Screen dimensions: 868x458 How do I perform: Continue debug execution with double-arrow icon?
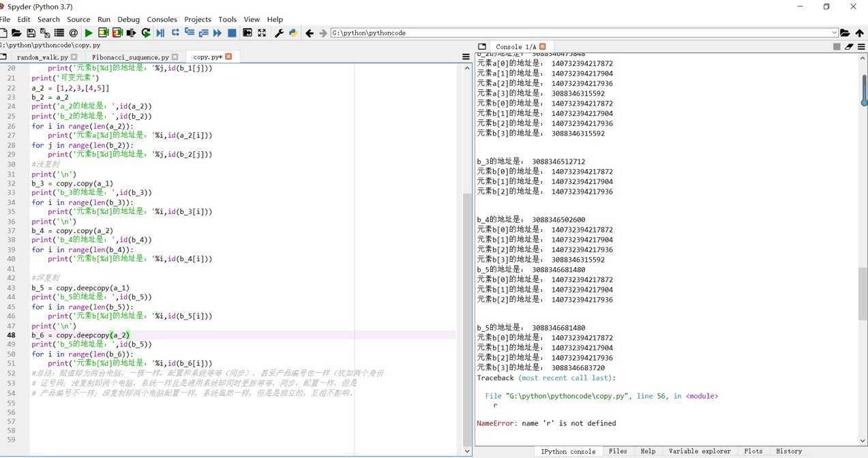[218, 33]
